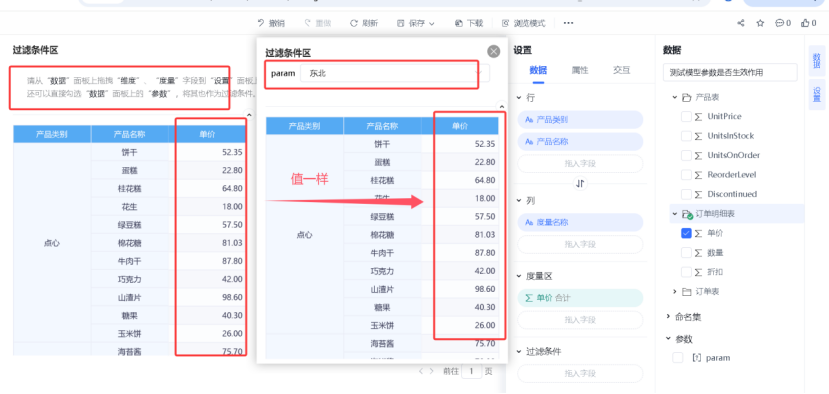Close the popup with the X button

(x=494, y=51)
